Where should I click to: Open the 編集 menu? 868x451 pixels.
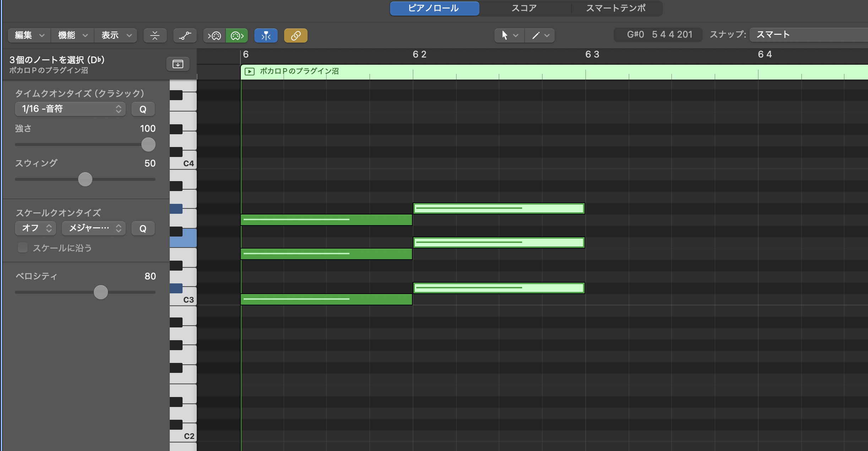(29, 35)
